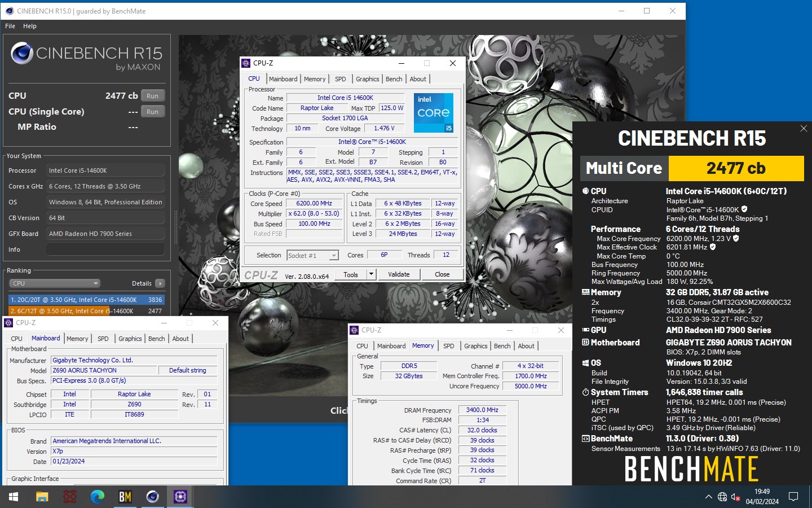
Task: Open Cinebench taskbar icon
Action: [x=153, y=497]
